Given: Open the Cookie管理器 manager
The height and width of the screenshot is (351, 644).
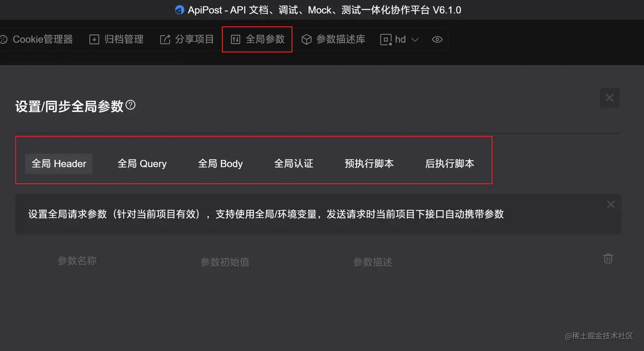Looking at the screenshot, I should pos(37,40).
